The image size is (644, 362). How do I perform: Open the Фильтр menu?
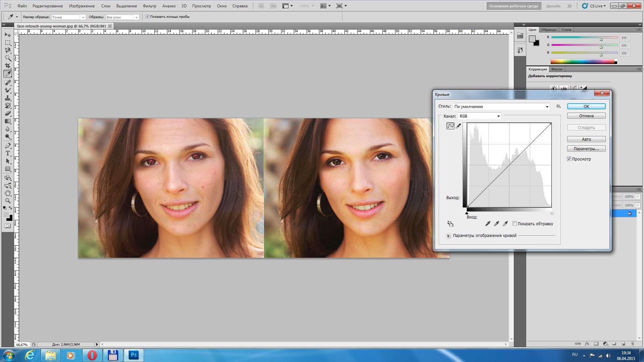(149, 6)
